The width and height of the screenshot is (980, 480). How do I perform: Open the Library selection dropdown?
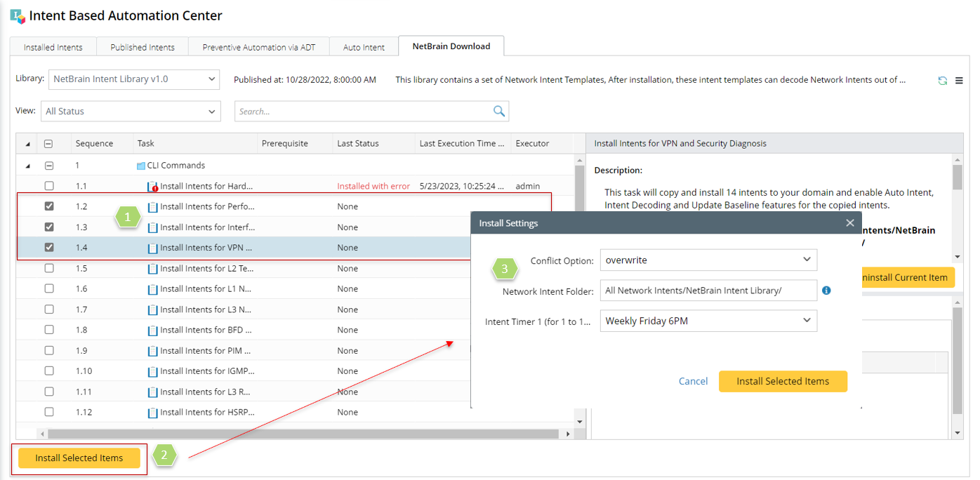click(x=133, y=79)
